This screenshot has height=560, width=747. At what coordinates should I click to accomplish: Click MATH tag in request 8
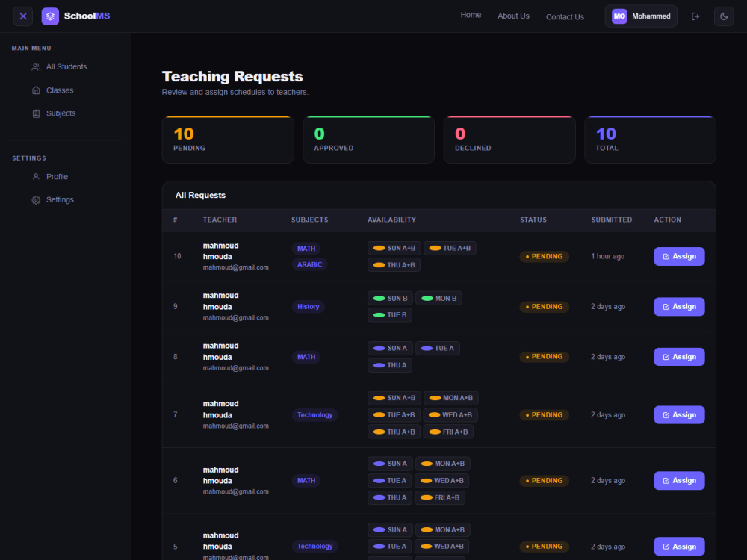[x=306, y=357]
